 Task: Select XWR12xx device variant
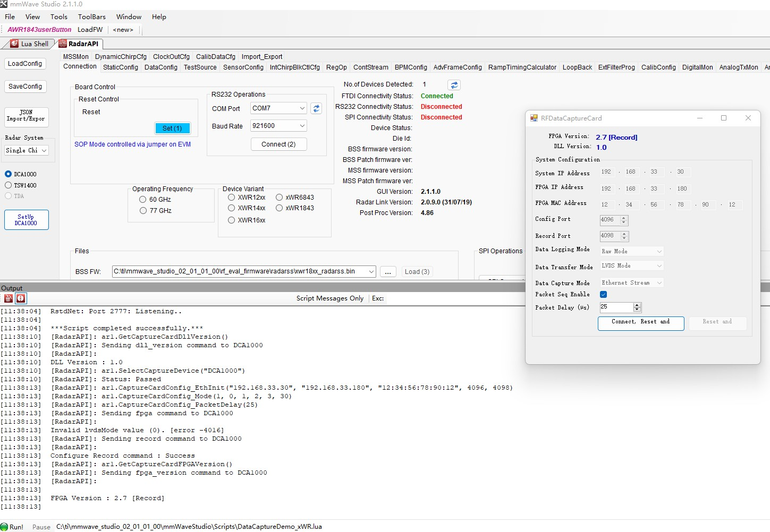[x=231, y=198]
